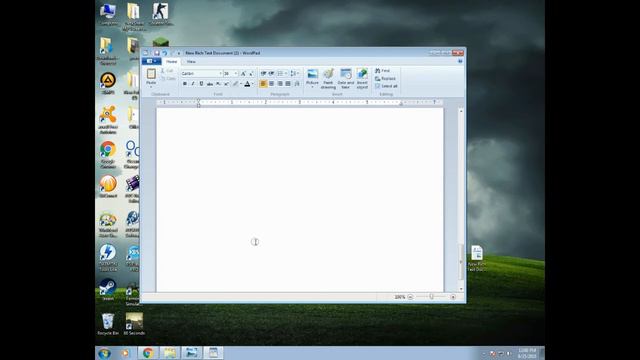The width and height of the screenshot is (640, 360).
Task: Open Chrome from the taskbar
Action: (x=148, y=353)
